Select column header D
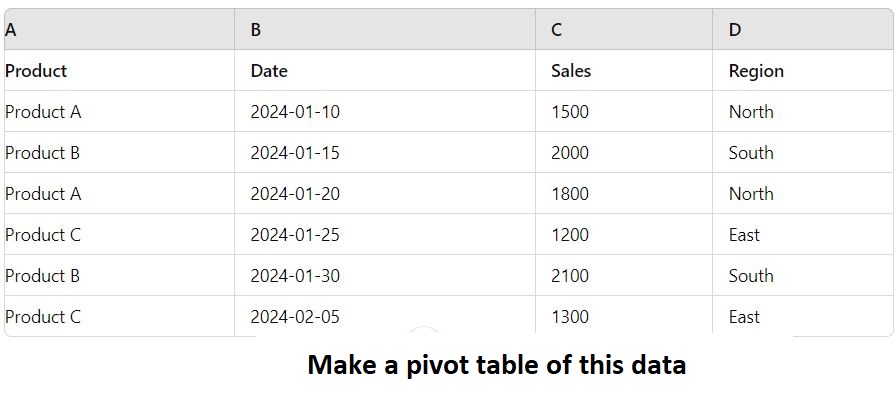The height and width of the screenshot is (415, 896). pos(735,30)
